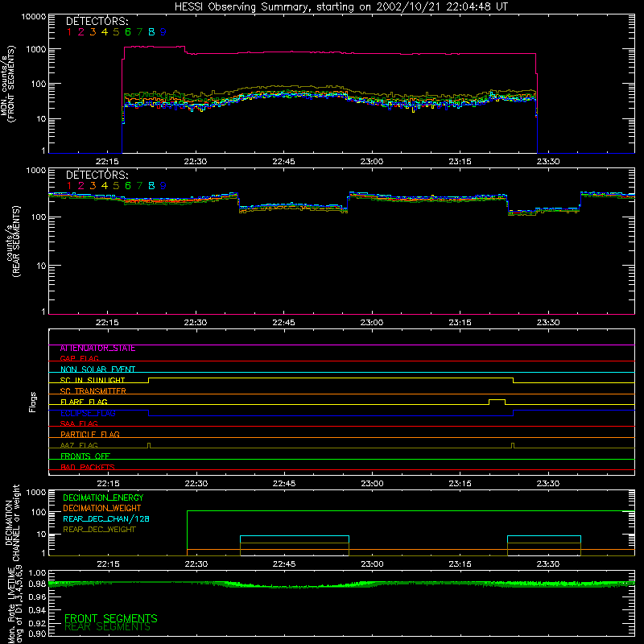Pick detector 5 number in rear segments legend
644x644 pixels.
(116, 186)
